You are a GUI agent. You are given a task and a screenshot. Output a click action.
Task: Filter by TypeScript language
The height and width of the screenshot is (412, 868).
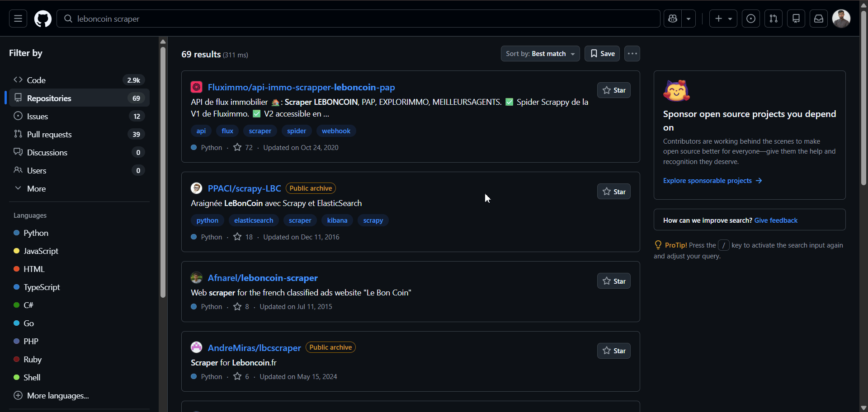79,287
